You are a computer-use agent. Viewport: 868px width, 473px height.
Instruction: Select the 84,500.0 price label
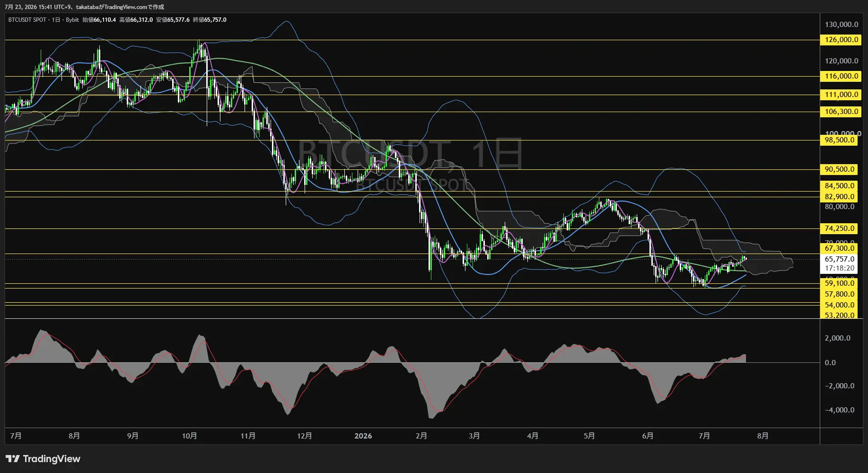coord(839,186)
